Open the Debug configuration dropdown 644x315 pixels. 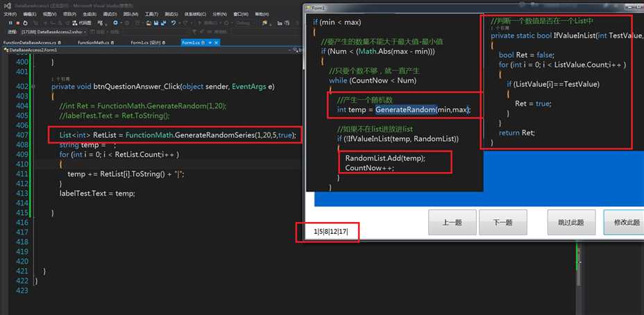coord(244,23)
